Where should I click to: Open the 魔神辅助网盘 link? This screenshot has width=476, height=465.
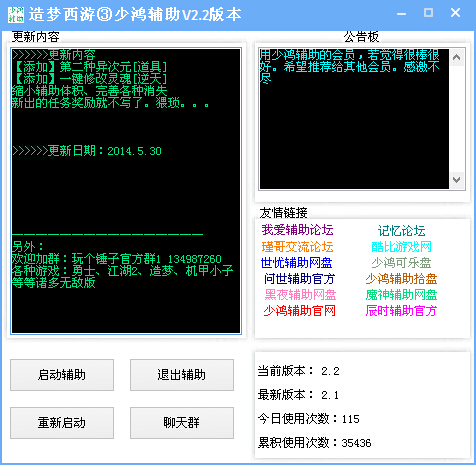[x=401, y=295]
